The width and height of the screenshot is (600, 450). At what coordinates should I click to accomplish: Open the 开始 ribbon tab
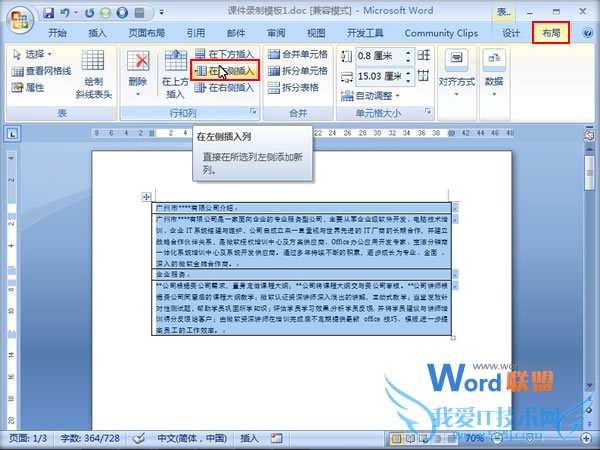tap(57, 33)
